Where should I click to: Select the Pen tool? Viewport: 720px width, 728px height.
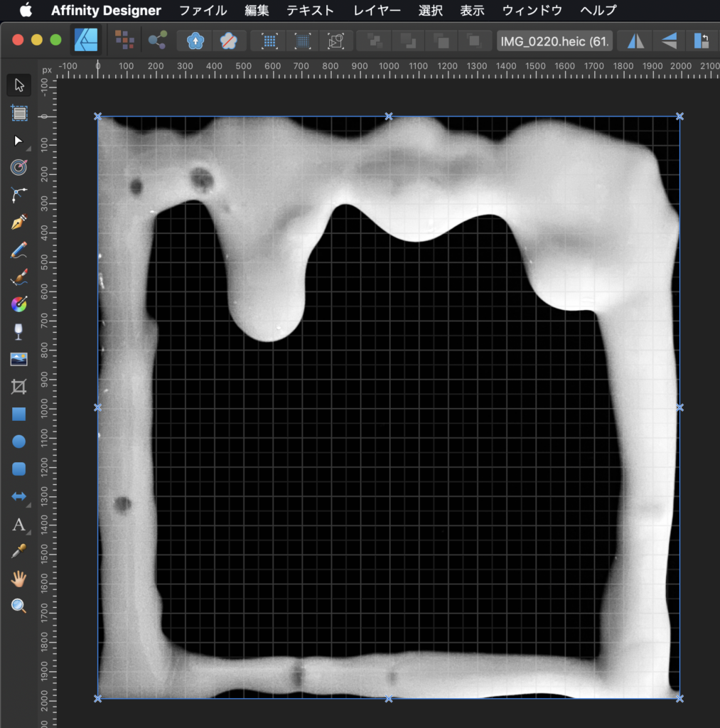19,223
